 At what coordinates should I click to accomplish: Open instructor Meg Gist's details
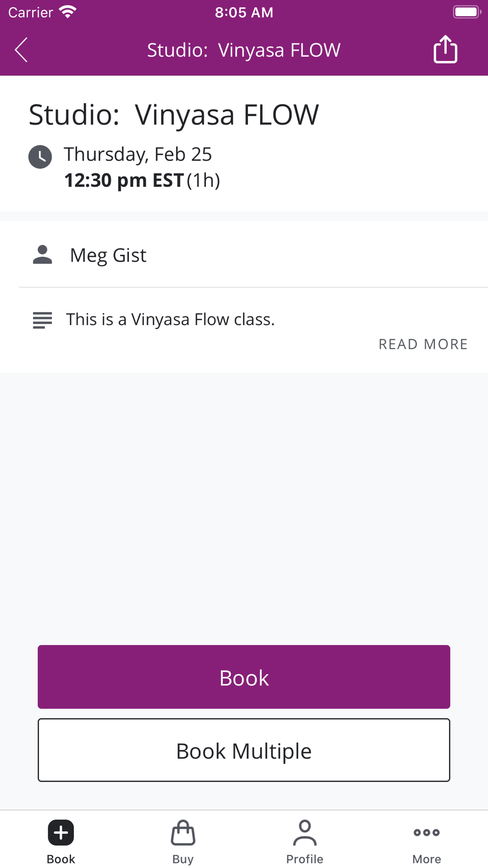point(108,255)
